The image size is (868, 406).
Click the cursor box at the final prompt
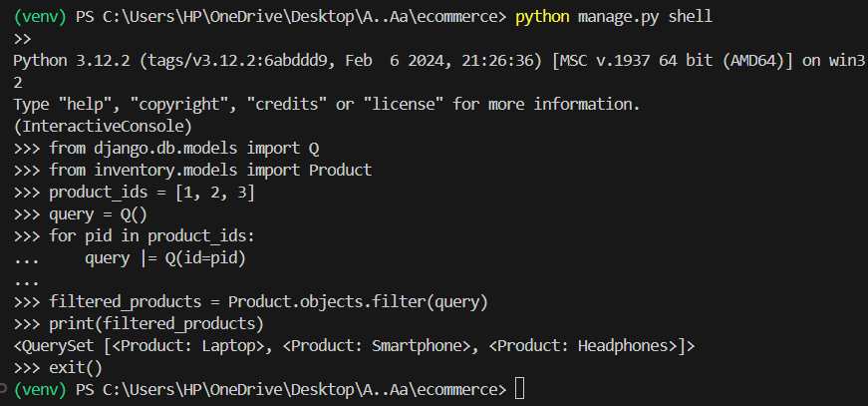click(519, 388)
